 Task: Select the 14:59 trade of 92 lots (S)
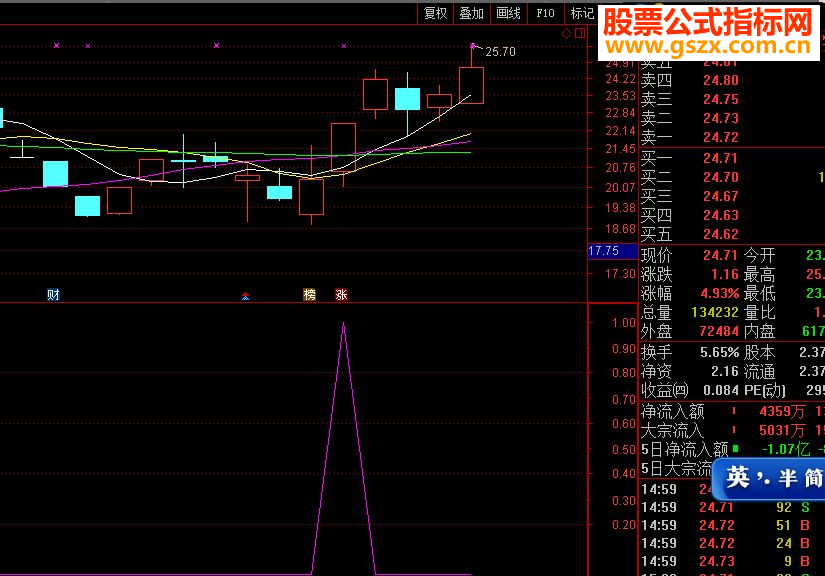(x=732, y=508)
